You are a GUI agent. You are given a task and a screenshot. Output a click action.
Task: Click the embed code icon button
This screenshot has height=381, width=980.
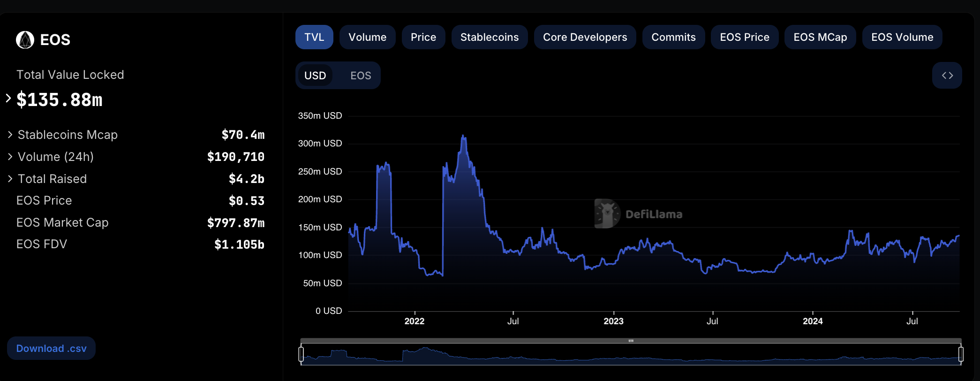[x=947, y=76]
